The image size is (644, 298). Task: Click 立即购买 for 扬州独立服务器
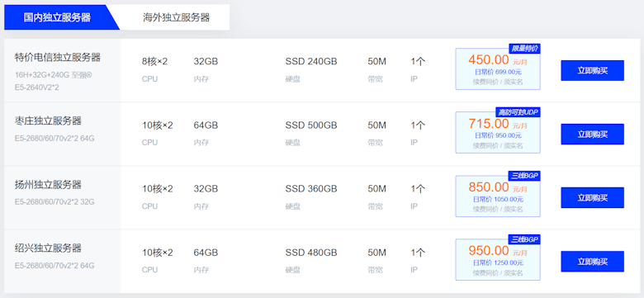[x=592, y=198]
